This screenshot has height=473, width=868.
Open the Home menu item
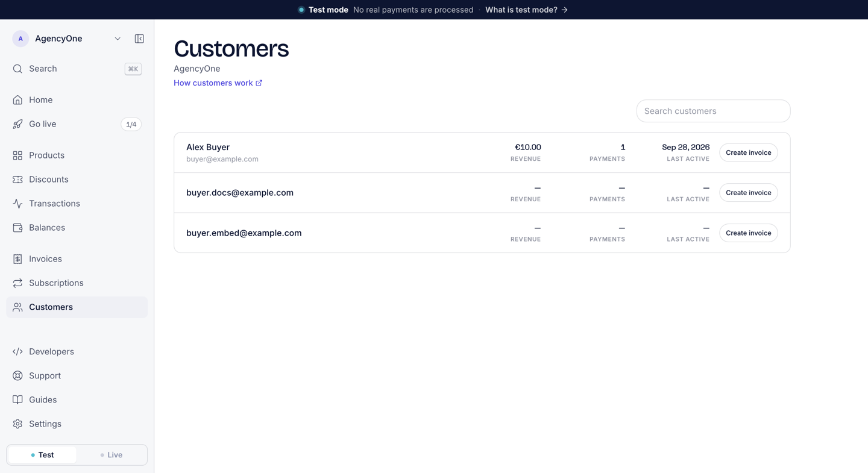click(x=77, y=100)
